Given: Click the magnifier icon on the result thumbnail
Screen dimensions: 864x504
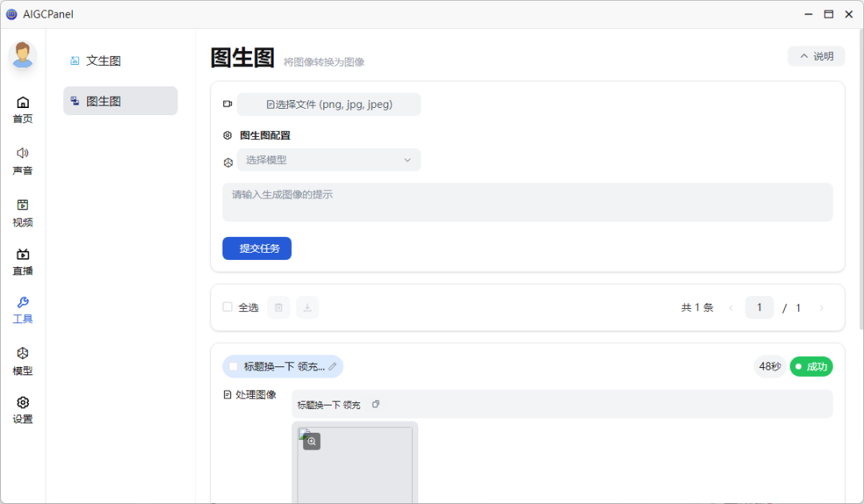Looking at the screenshot, I should 311,441.
